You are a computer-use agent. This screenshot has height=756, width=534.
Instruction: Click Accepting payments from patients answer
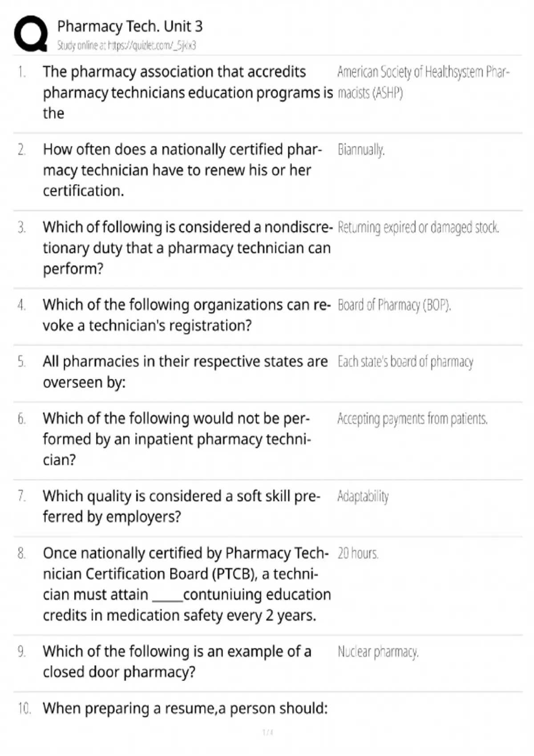(x=412, y=419)
